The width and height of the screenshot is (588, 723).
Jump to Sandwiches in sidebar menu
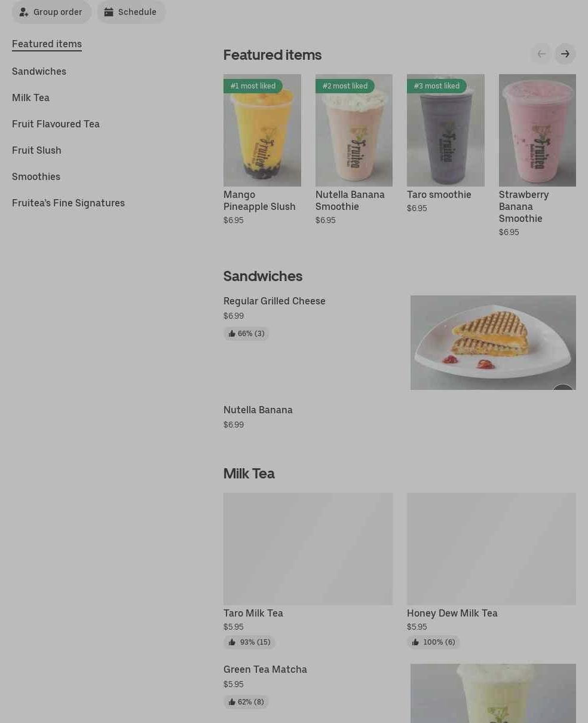39,71
